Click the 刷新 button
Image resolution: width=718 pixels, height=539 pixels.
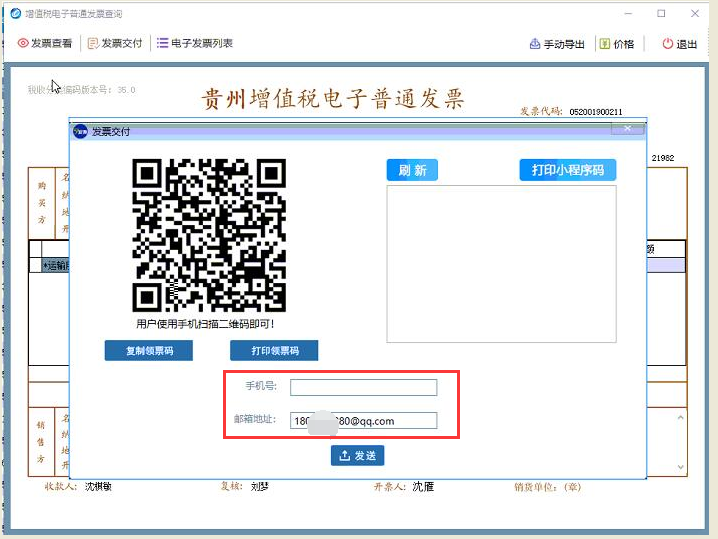pos(412,170)
